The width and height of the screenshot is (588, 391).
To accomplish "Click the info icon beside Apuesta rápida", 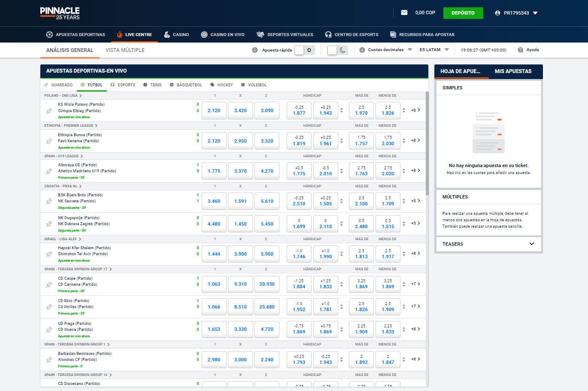I will (x=255, y=50).
